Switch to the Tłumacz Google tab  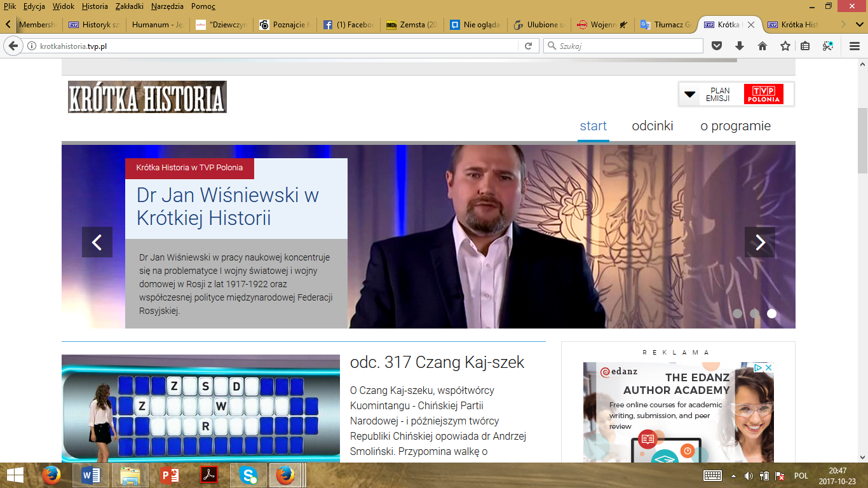(x=666, y=25)
